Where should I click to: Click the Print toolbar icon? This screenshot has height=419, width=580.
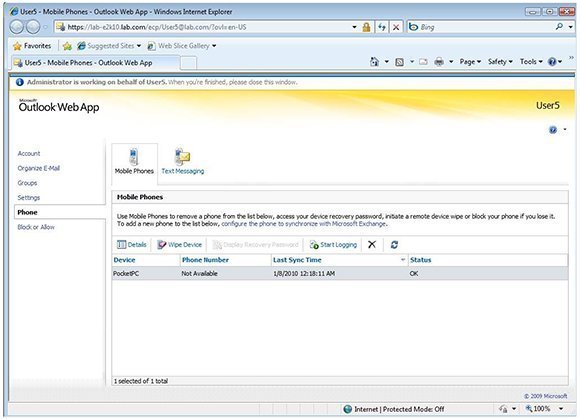tap(439, 62)
